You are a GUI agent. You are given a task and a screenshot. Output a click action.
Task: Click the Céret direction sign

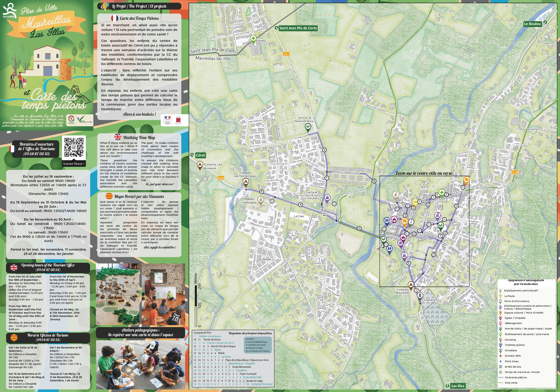click(201, 155)
